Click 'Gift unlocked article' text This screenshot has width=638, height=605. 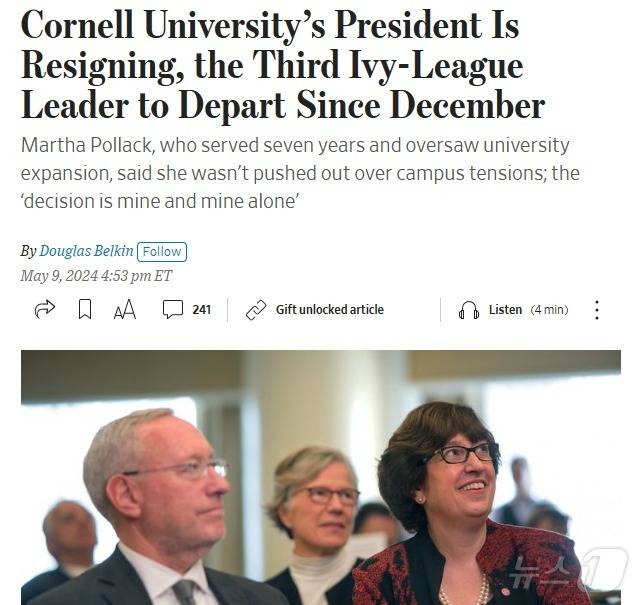[x=329, y=310]
